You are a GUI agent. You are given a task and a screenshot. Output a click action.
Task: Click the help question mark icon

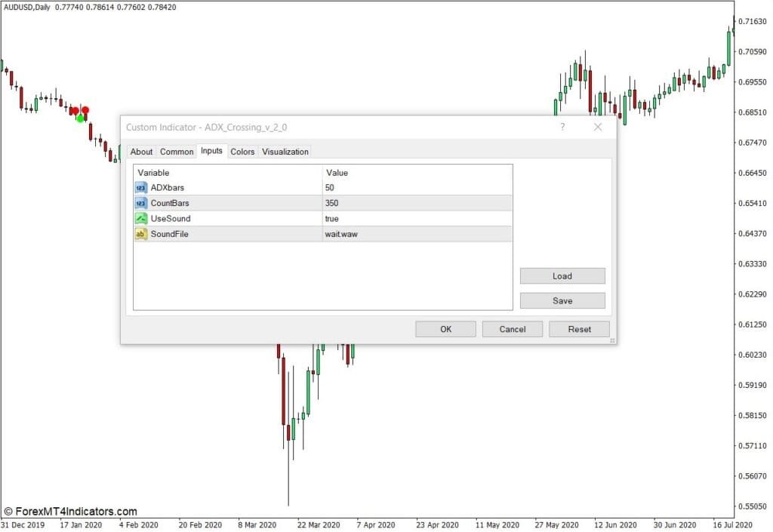562,128
